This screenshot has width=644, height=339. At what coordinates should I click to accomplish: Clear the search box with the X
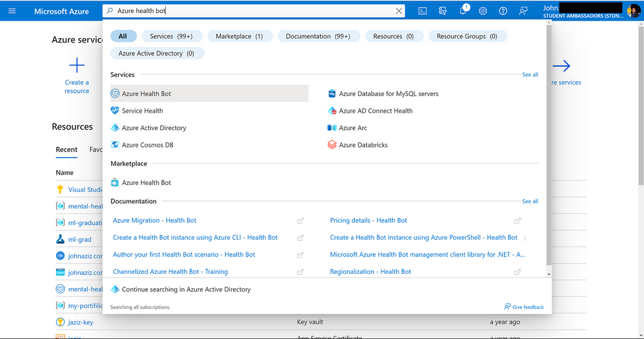pos(399,11)
